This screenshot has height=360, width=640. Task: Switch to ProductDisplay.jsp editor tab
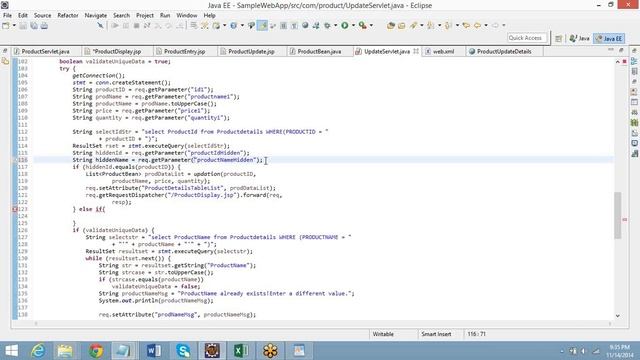tap(116, 51)
